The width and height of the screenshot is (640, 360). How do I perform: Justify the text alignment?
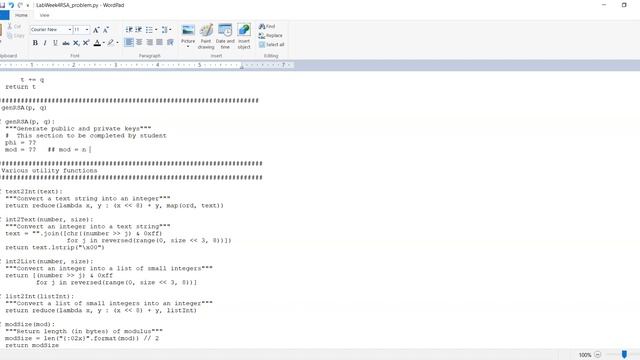click(x=160, y=42)
